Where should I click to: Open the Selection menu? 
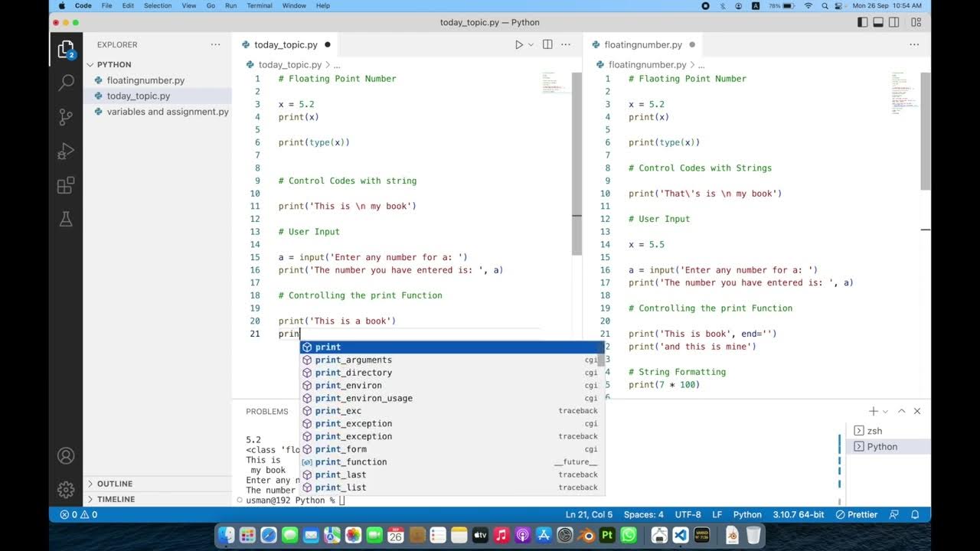pyautogui.click(x=158, y=5)
